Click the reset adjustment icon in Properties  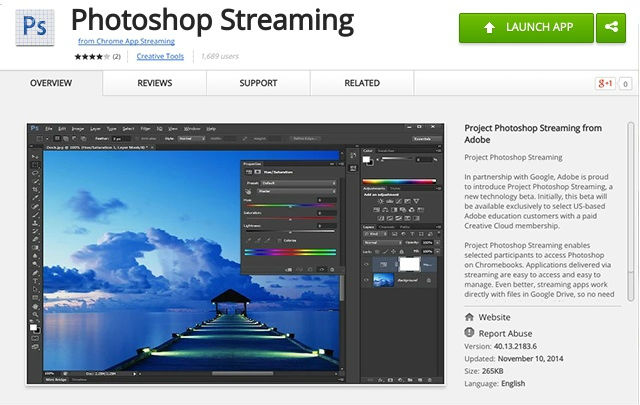310,269
